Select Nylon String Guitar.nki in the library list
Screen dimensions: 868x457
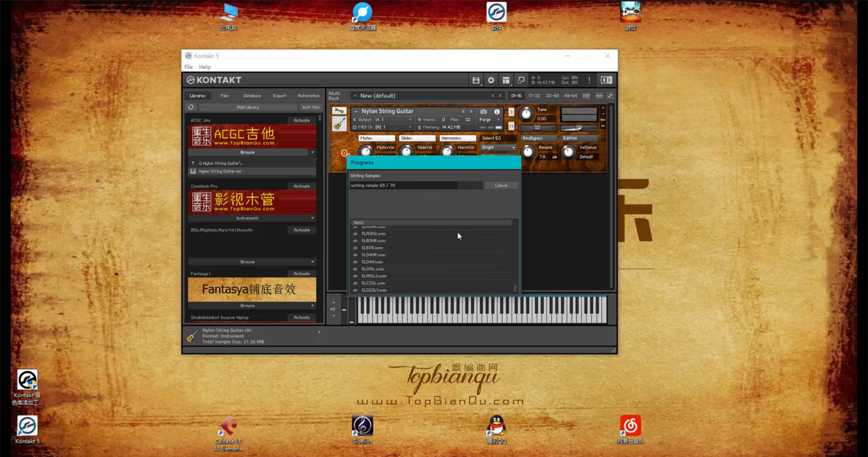252,171
